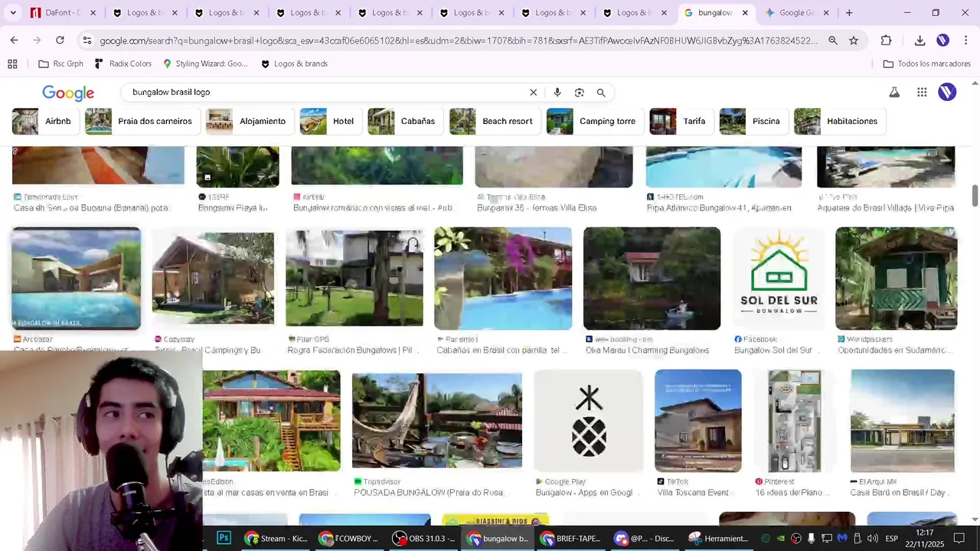Open Photoshop from taskbar

pos(224,538)
